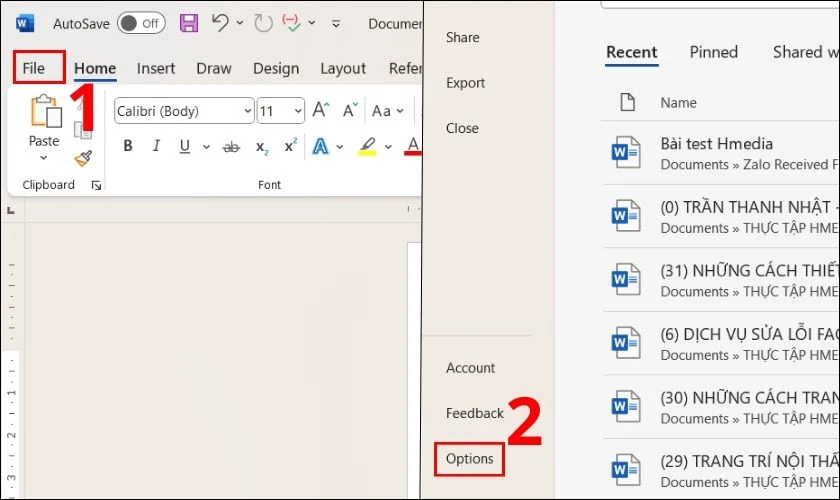Image resolution: width=840 pixels, height=500 pixels.
Task: Click the spelling check icon in quick access toolbar
Action: (291, 23)
